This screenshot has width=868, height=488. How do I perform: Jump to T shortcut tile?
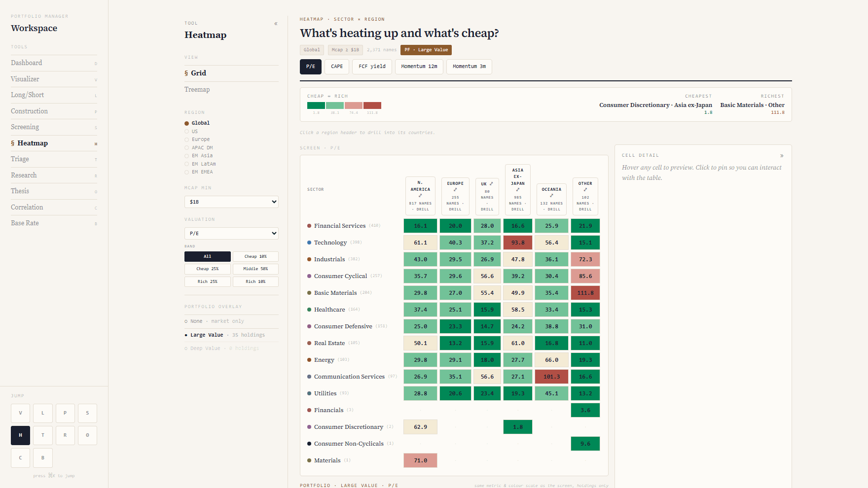tap(43, 435)
